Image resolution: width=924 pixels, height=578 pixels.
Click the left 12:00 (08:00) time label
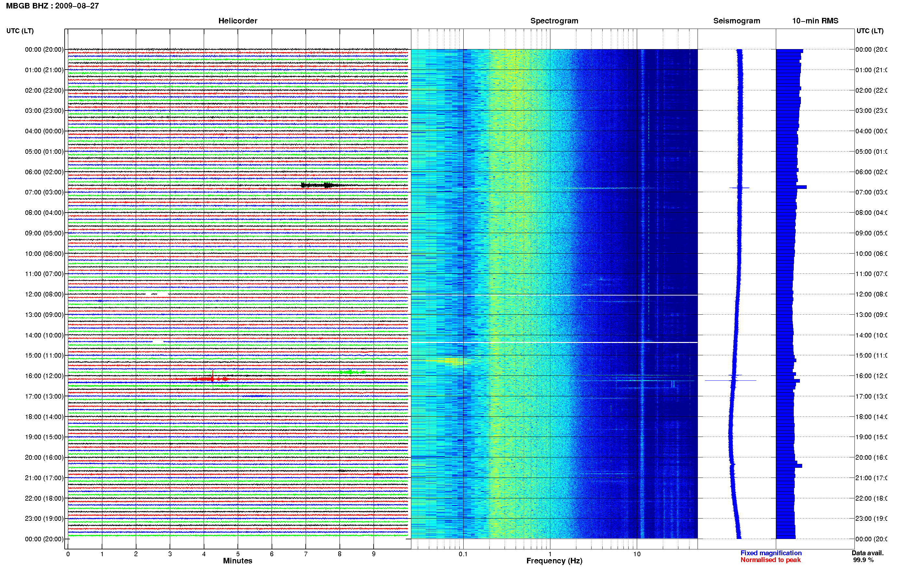click(44, 294)
